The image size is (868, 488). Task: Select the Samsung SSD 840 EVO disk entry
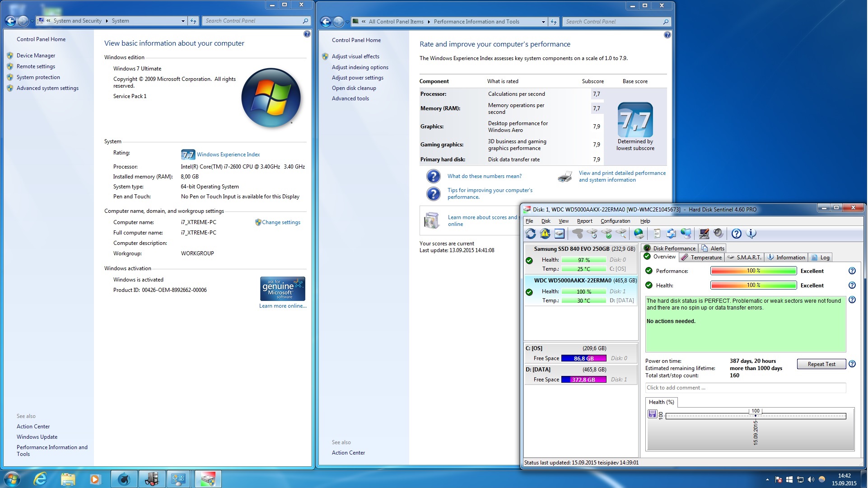pos(581,259)
